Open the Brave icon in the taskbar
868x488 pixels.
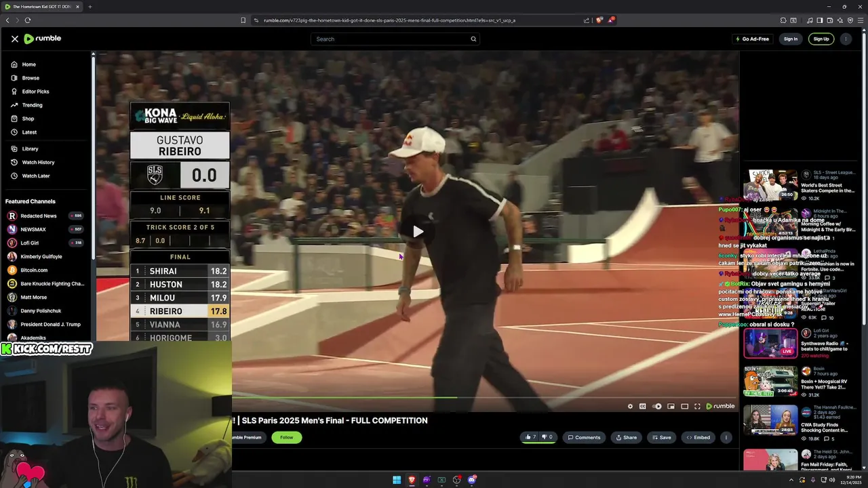coord(412,480)
